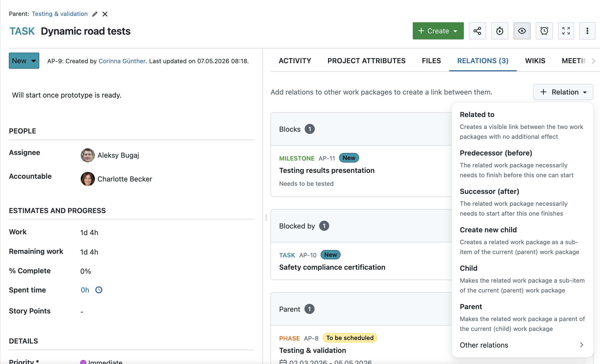The height and width of the screenshot is (364, 600).
Task: Switch to the Activity tab
Action: click(295, 61)
